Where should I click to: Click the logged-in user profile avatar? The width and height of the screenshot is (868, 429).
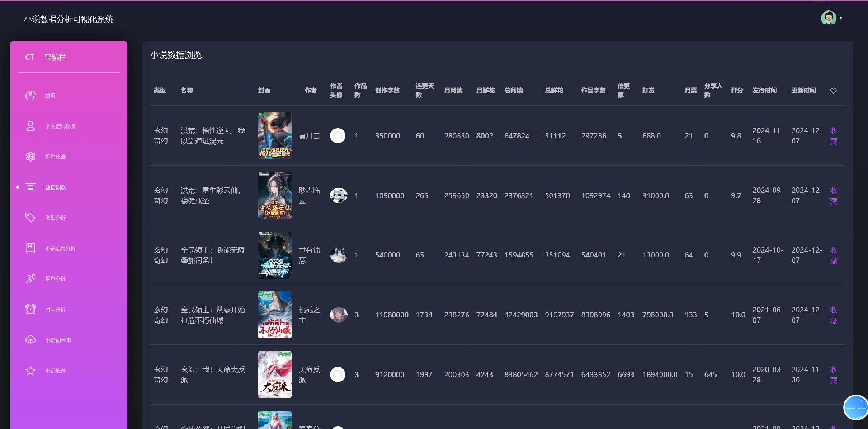pyautogui.click(x=828, y=18)
